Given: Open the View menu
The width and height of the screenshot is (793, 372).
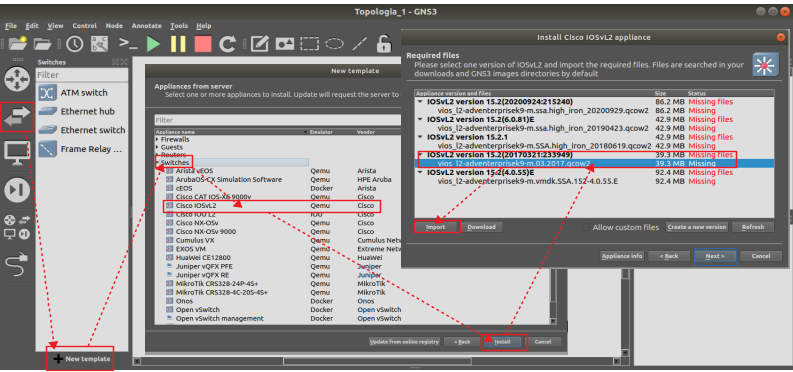Looking at the screenshot, I should (55, 26).
